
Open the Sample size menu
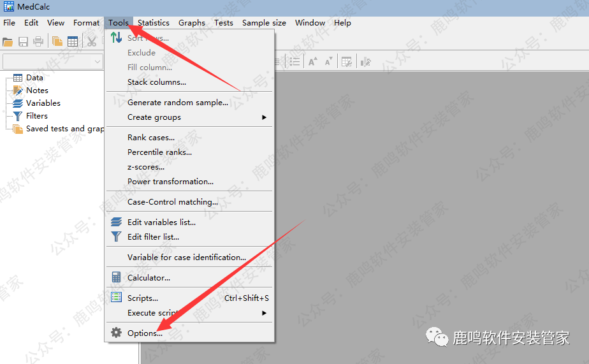click(x=264, y=23)
